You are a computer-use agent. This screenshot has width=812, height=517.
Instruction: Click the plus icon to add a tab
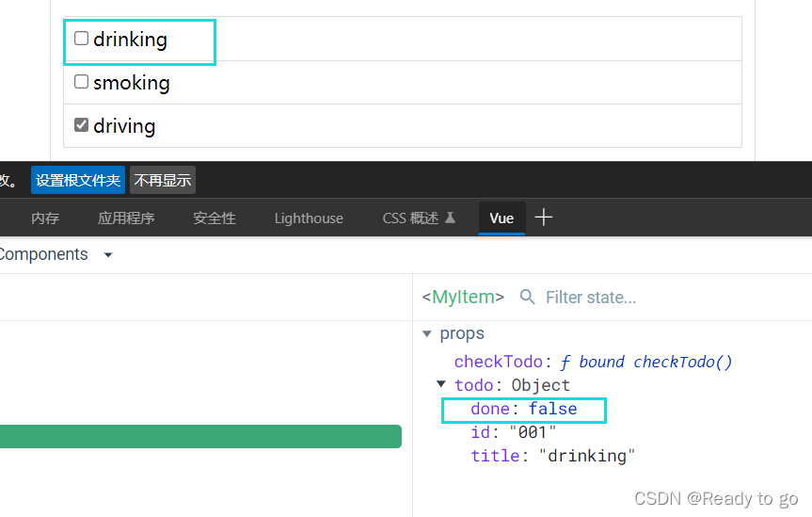click(x=543, y=218)
